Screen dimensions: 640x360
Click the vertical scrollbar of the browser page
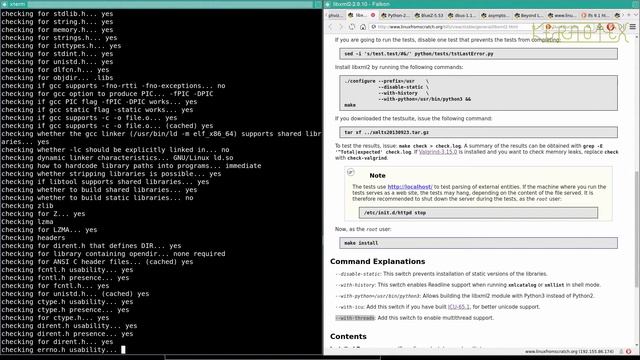[637, 229]
